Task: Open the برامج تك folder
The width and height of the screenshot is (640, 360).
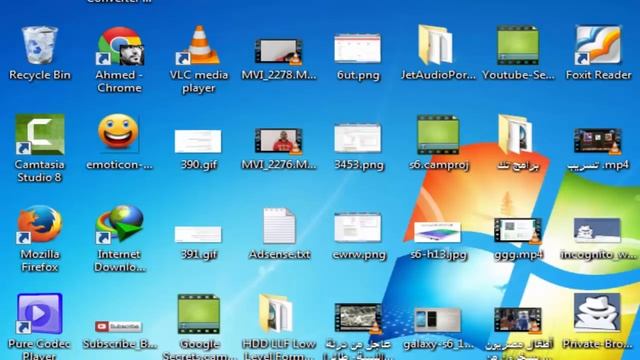Action: tap(516, 135)
